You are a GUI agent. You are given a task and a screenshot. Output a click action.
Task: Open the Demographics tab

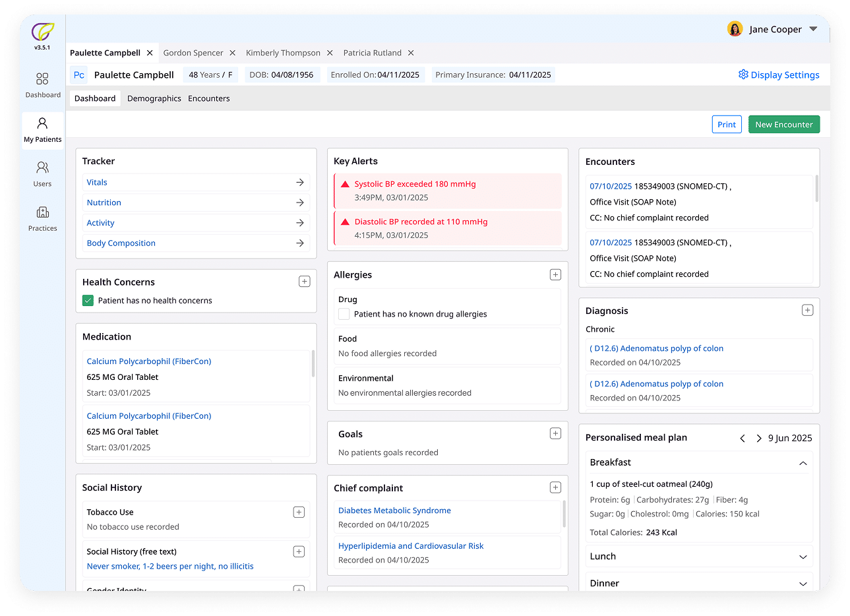coord(154,98)
